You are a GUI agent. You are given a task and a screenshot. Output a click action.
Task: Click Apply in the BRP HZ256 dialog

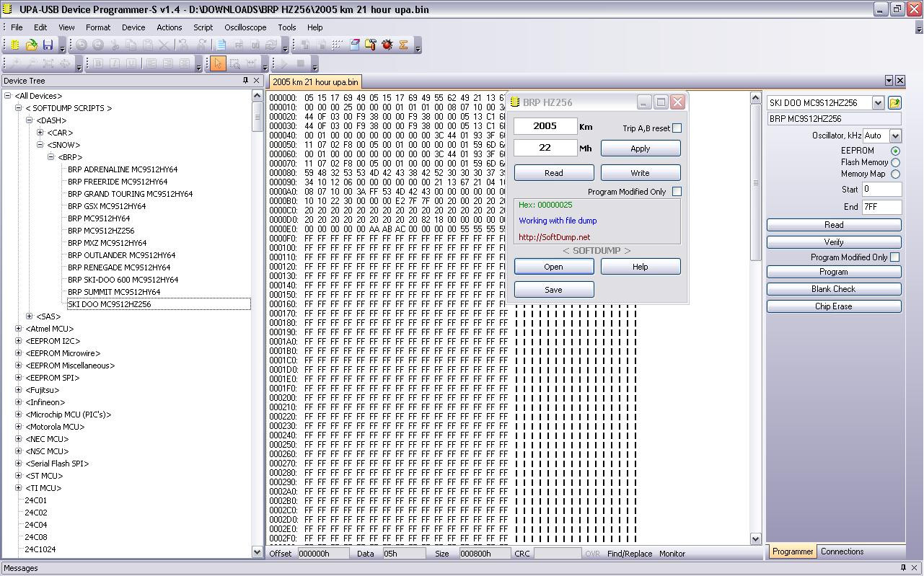[x=640, y=149]
